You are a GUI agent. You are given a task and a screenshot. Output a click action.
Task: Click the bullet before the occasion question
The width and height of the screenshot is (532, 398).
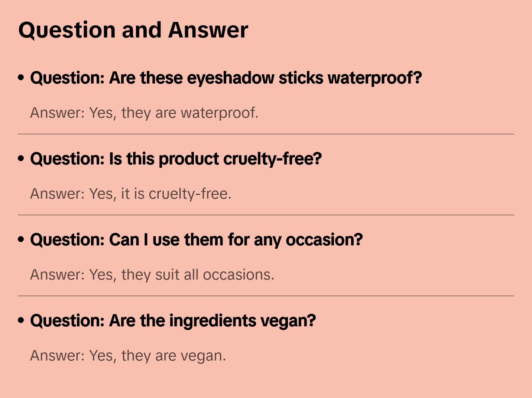[21, 239]
